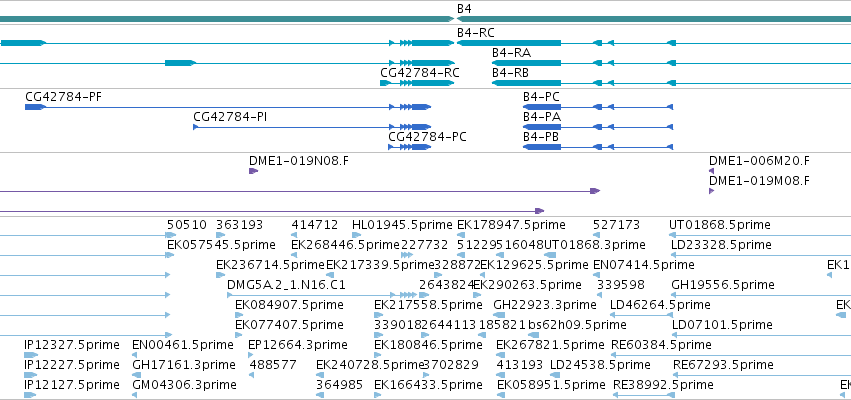The height and width of the screenshot is (400, 851).
Task: Open the EK084907.5prime EST label
Action: point(289,305)
